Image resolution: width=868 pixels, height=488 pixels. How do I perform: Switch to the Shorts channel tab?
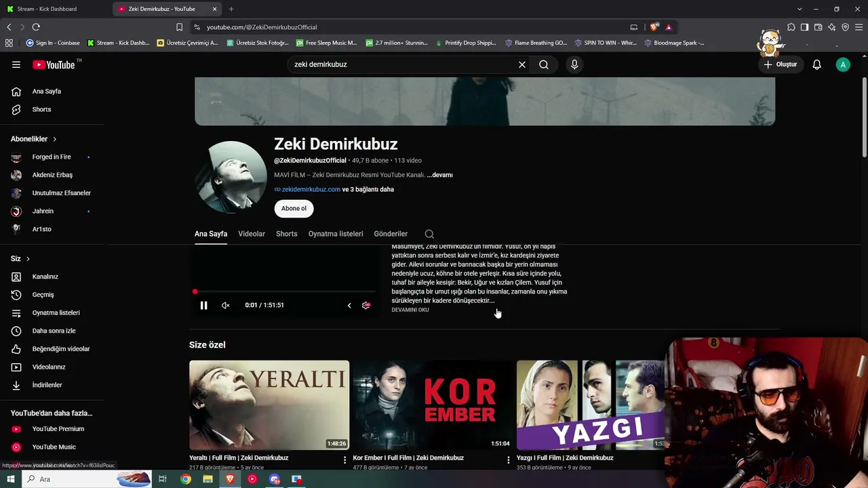pyautogui.click(x=287, y=234)
